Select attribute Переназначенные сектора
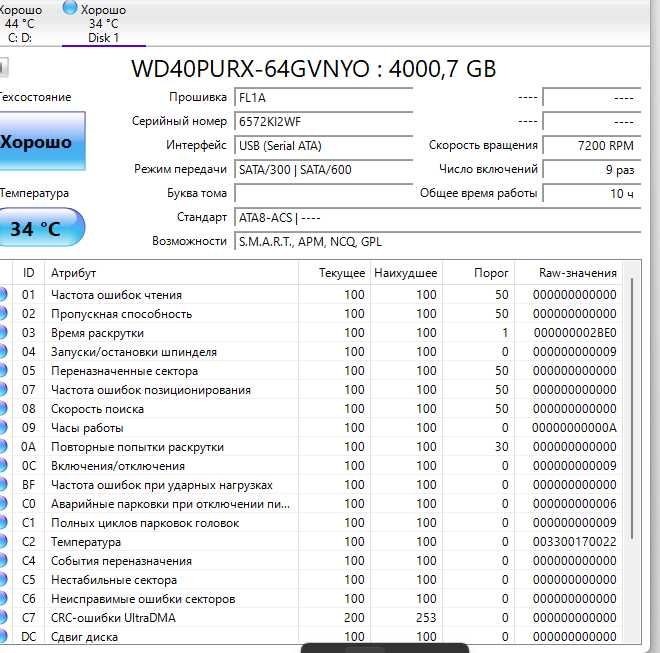660x653 pixels. [x=124, y=371]
